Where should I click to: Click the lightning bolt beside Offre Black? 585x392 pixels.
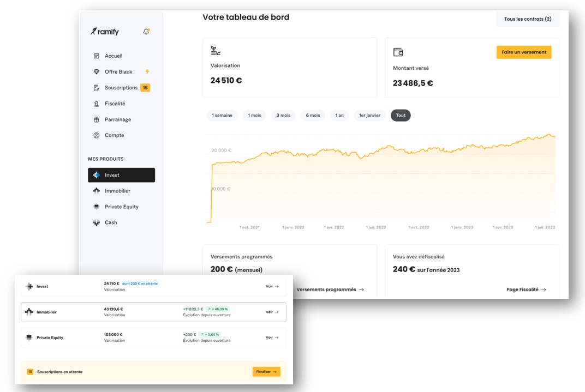(x=147, y=71)
